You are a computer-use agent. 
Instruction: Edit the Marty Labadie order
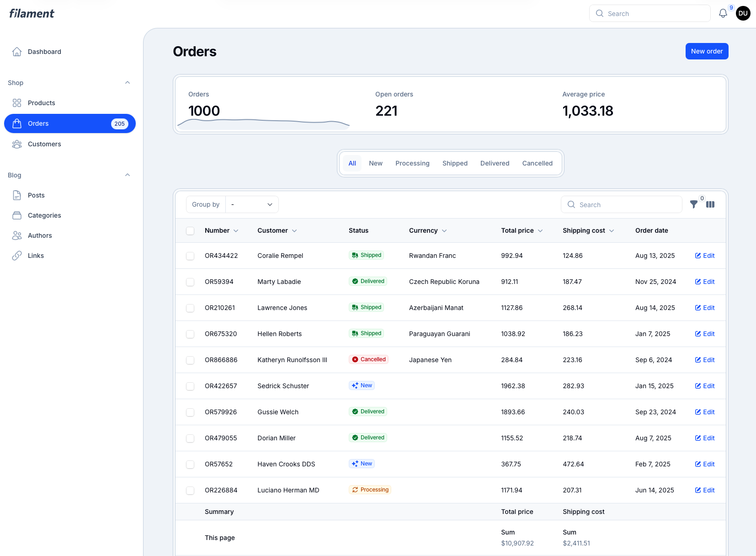(705, 282)
